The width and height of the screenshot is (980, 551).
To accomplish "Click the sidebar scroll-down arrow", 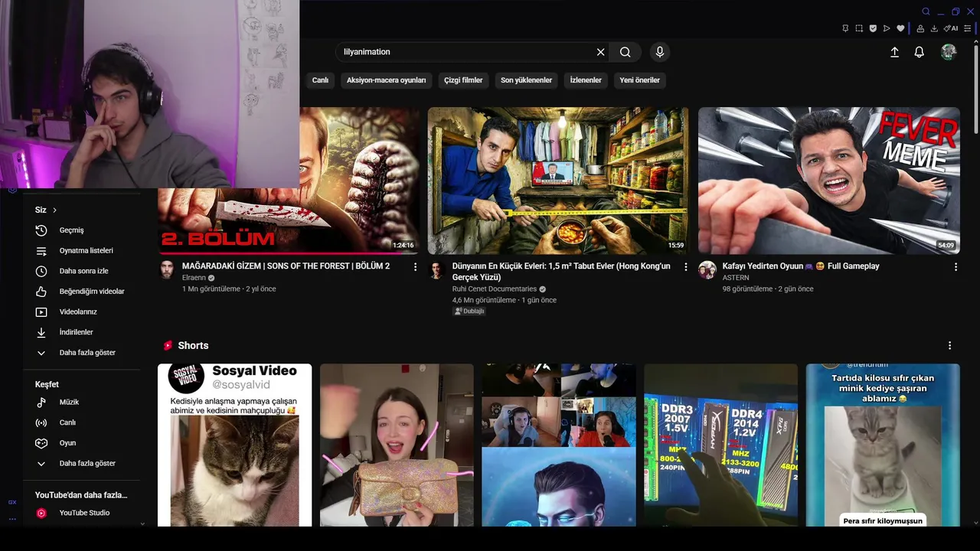I will pos(142,524).
